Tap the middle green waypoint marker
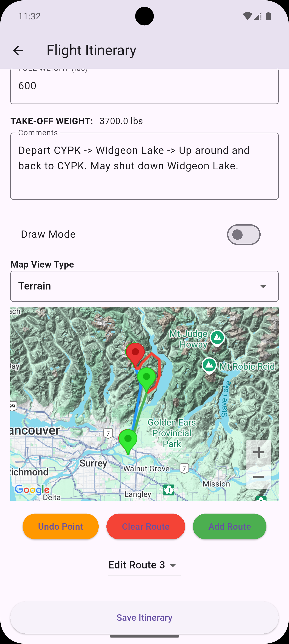This screenshot has height=644, width=289. (147, 378)
